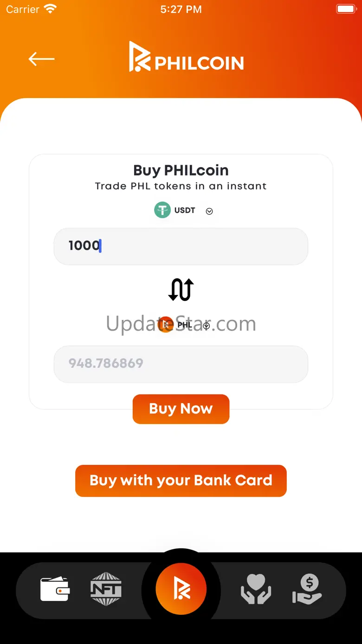Open the NFT globe icon
This screenshot has height=644, width=362.
click(x=106, y=589)
